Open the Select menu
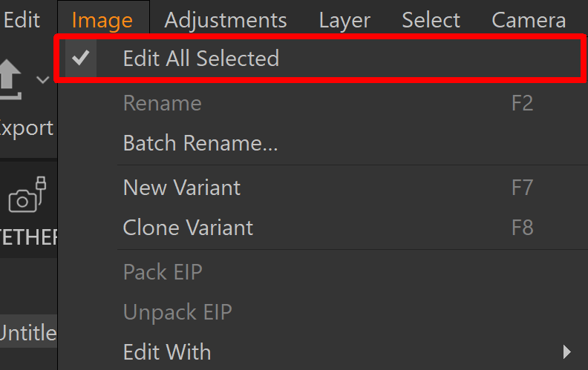Screen dimensions: 588x370 431,20
